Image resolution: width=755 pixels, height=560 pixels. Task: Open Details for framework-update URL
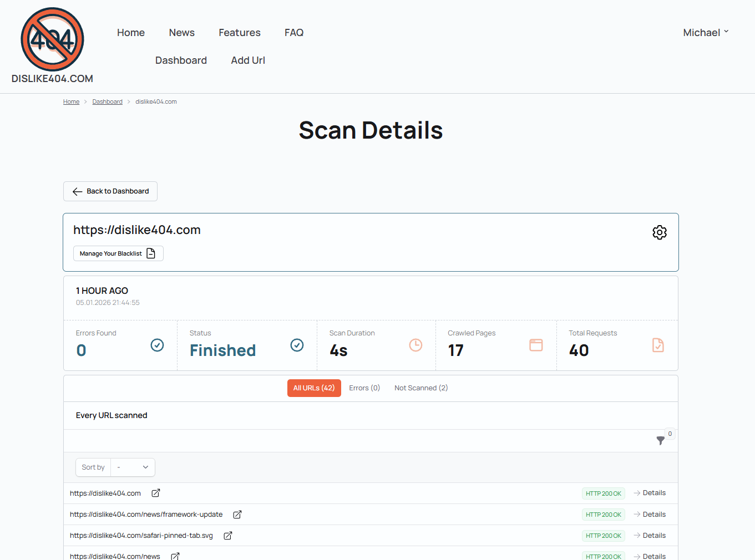coord(650,515)
